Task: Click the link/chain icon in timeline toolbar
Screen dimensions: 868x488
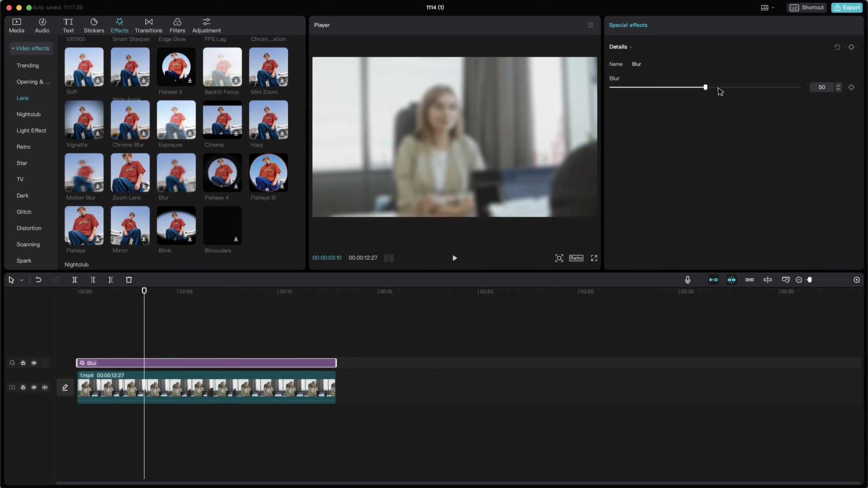Action: click(x=750, y=279)
